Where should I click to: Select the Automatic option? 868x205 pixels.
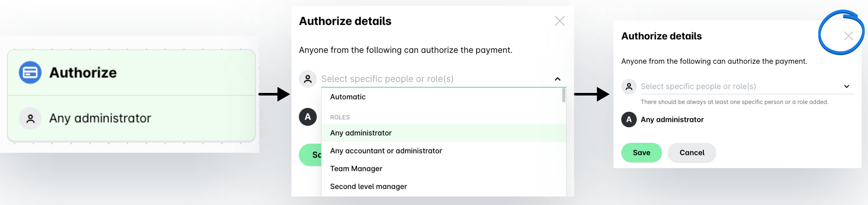pos(348,97)
